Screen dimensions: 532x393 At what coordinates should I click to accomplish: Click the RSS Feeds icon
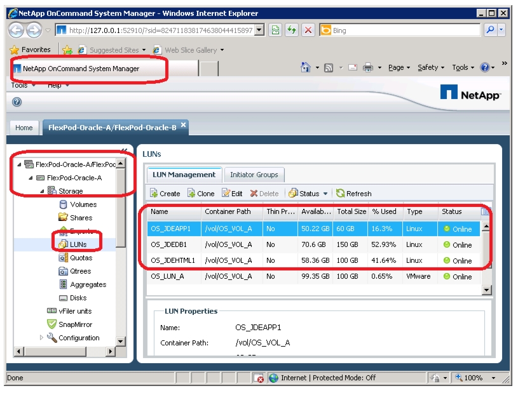329,68
